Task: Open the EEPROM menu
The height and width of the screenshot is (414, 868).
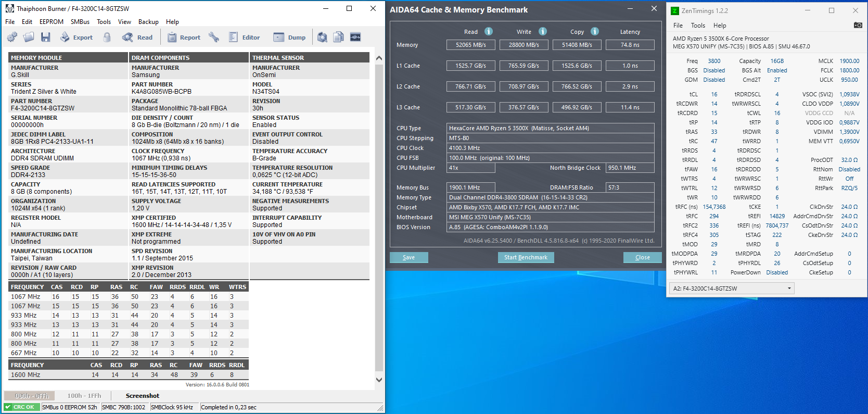Action: point(52,22)
